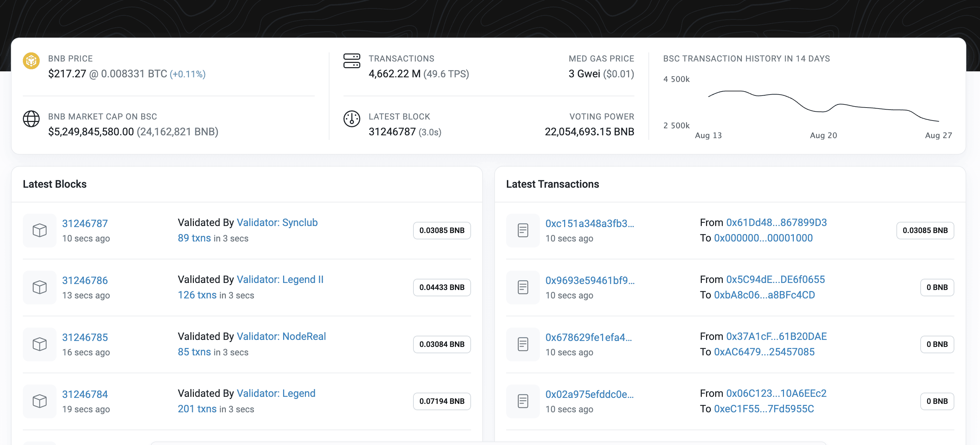Click cube icon of block 31246785
The image size is (980, 445).
point(40,344)
